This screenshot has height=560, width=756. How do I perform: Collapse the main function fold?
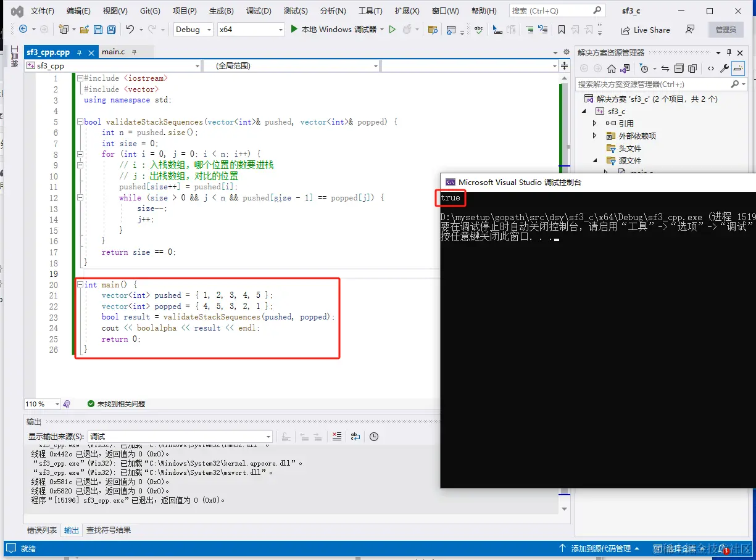pos(80,285)
